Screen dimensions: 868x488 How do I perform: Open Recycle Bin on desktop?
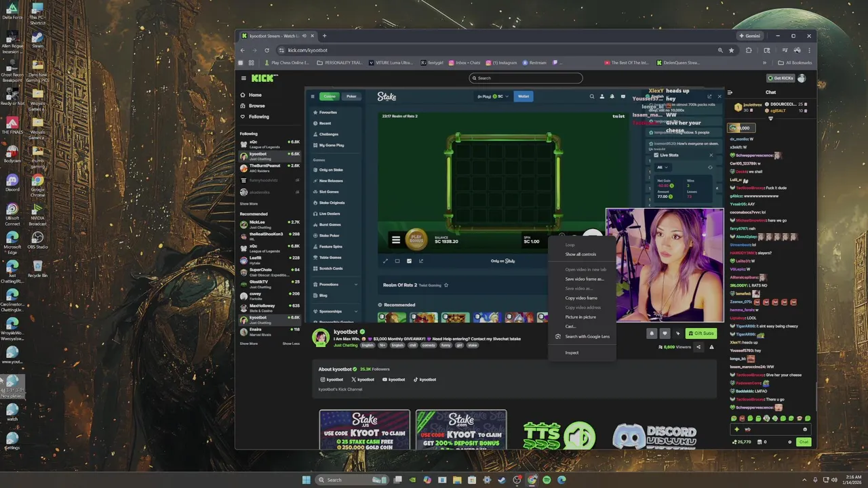click(37, 268)
